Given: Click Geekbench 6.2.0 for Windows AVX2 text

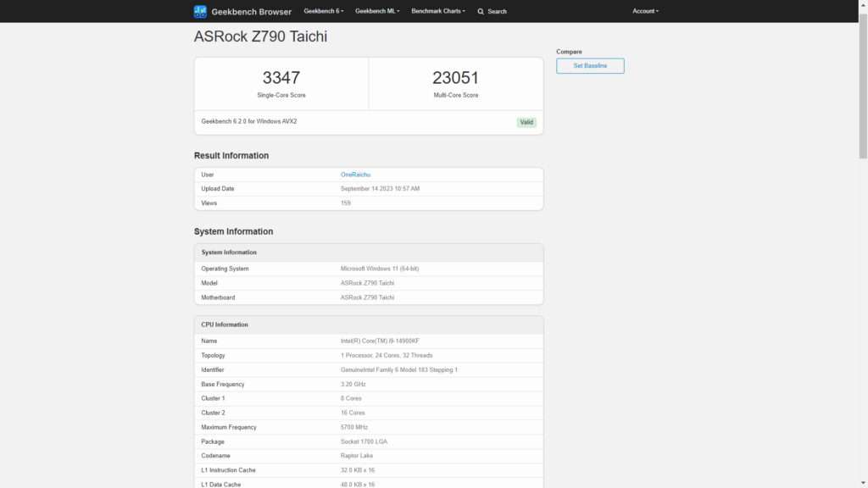Looking at the screenshot, I should coord(249,121).
